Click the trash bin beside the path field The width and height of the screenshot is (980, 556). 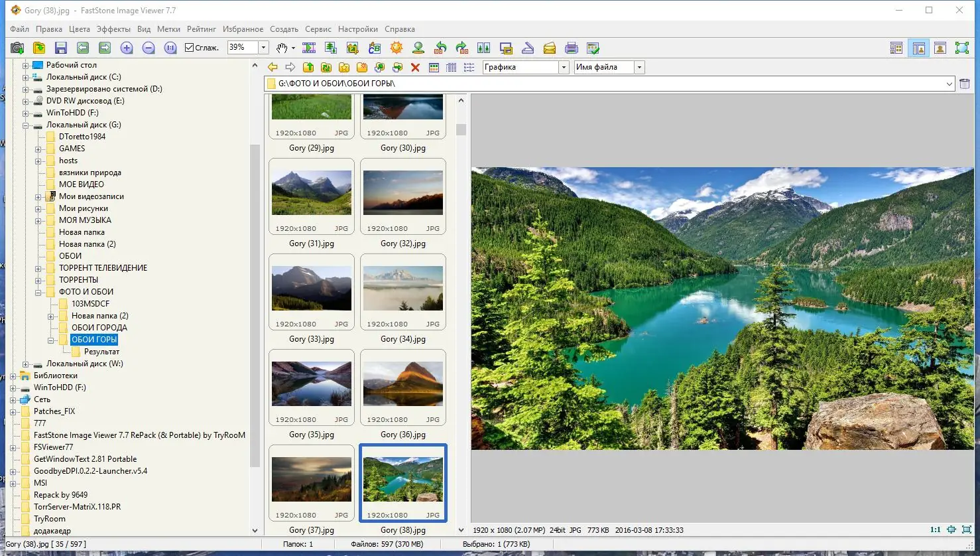[965, 84]
